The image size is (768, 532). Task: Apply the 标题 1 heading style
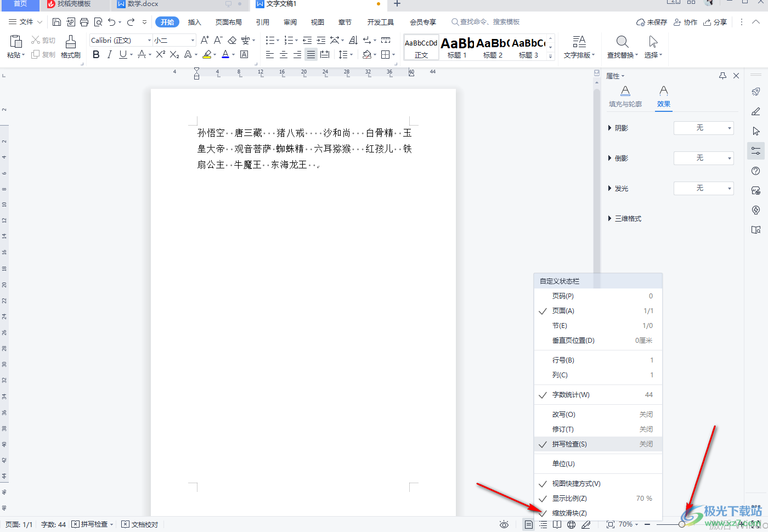pyautogui.click(x=457, y=48)
